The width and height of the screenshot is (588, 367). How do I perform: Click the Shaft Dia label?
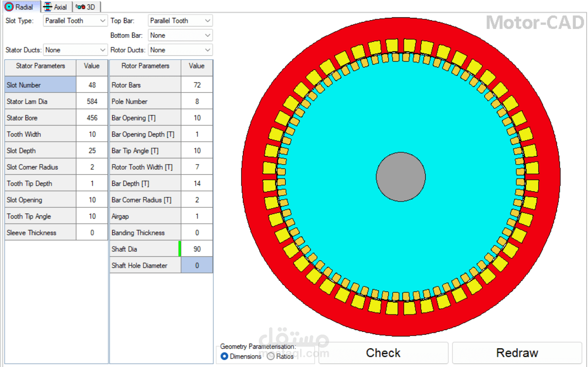145,249
